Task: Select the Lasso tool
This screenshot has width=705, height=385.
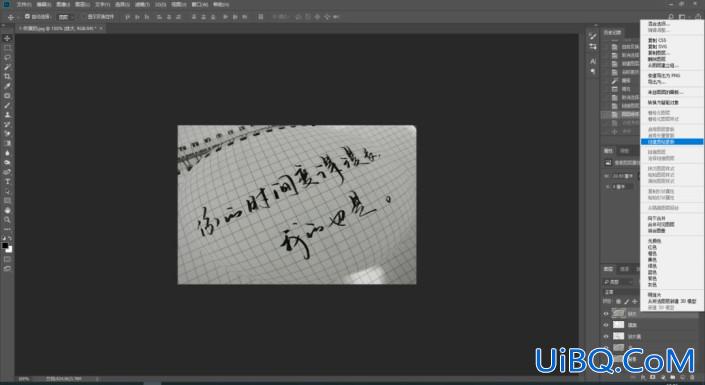Action: pyautogui.click(x=7, y=58)
